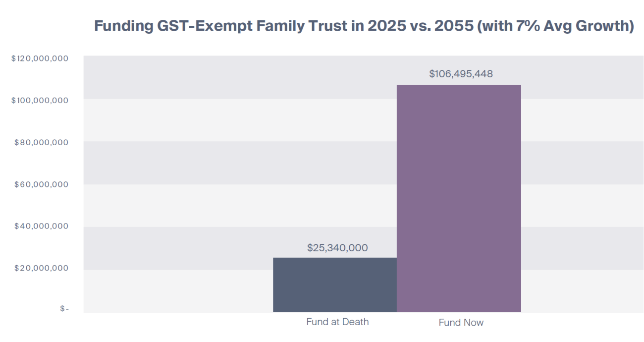Click the $120,000,000 y-axis label

coord(40,58)
